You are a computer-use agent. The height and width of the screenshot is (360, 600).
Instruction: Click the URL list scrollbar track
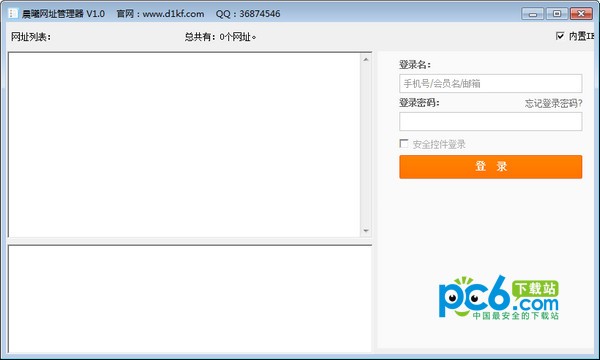coord(365,145)
